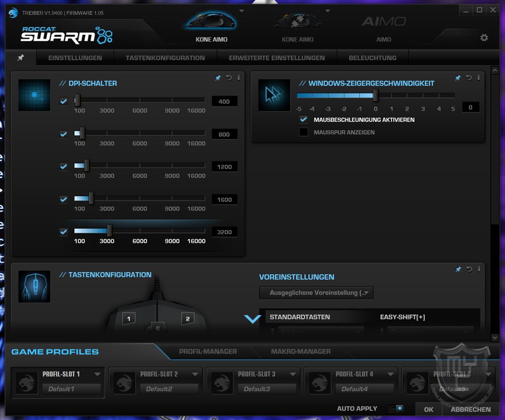
Task: Reset Windows-Zeigergeschwindigkeit panel
Action: click(x=469, y=78)
